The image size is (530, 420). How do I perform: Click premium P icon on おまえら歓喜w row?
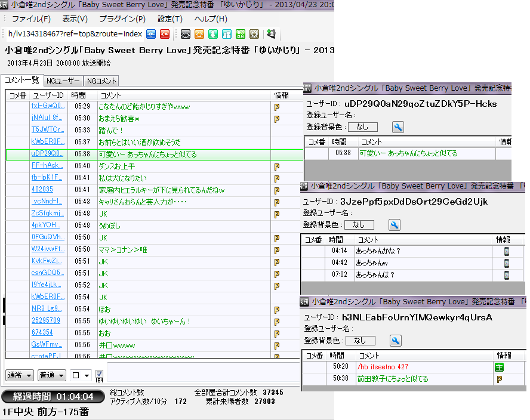tap(277, 119)
